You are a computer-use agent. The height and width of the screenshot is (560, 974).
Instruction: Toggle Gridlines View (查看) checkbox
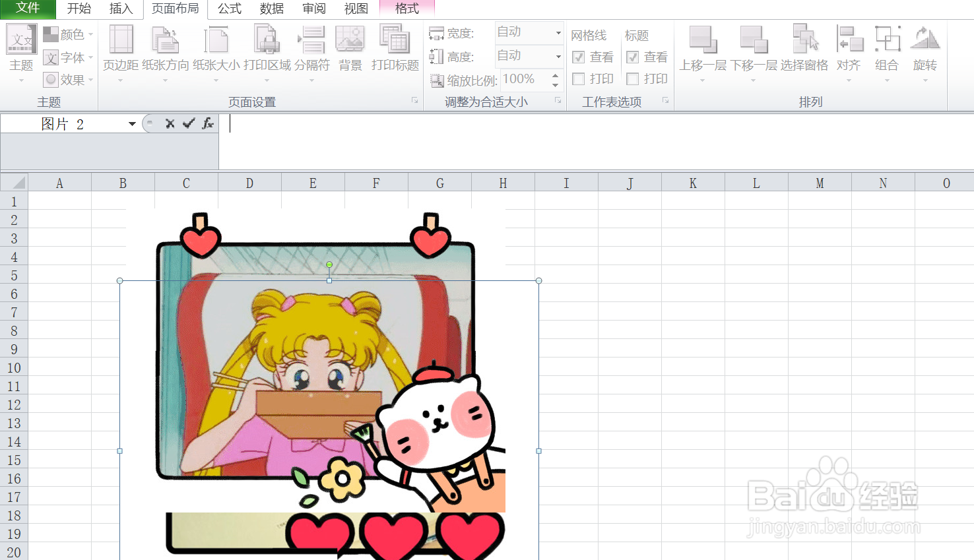click(x=579, y=57)
